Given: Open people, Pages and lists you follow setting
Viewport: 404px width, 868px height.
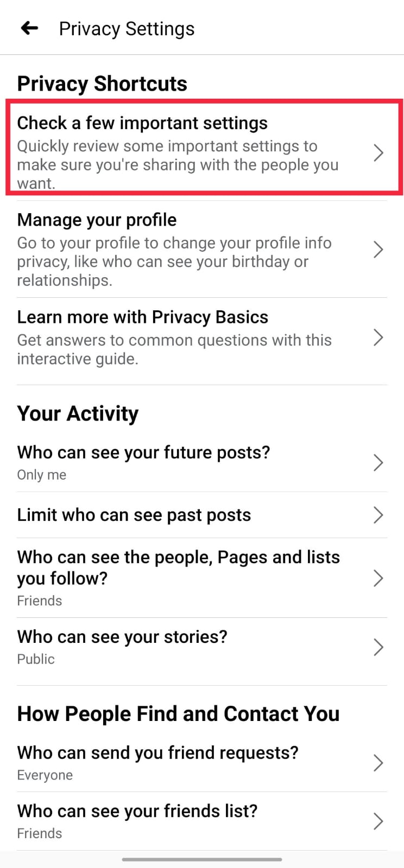Looking at the screenshot, I should (179, 578).
